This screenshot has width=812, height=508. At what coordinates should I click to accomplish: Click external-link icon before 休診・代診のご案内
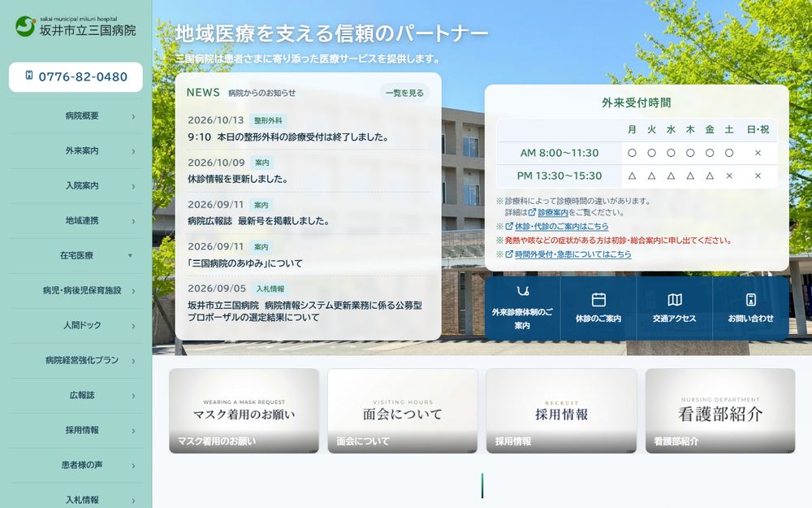509,226
